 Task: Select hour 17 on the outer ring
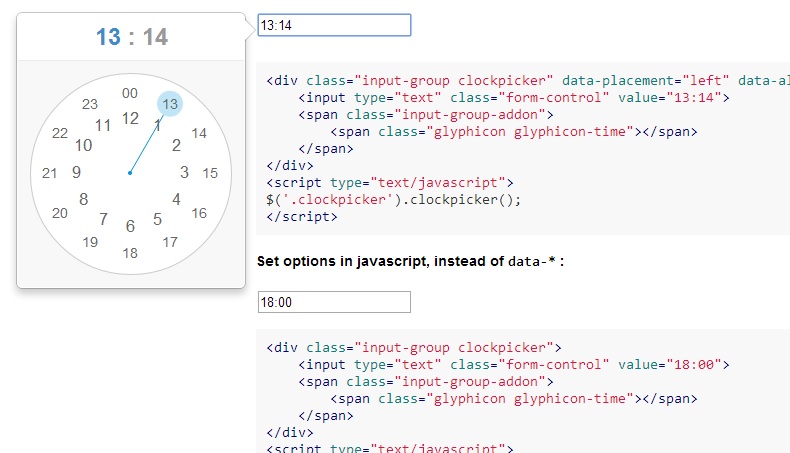point(170,242)
